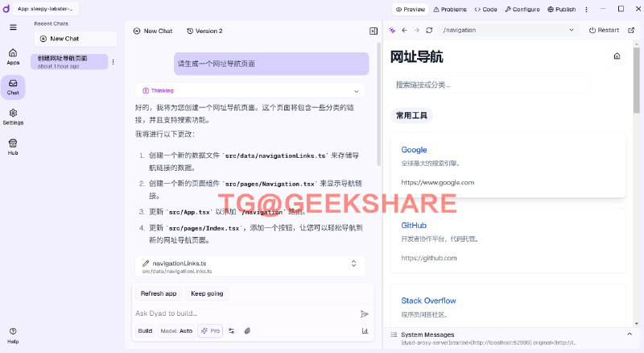This screenshot has width=644, height=353.
Task: Switch to the Code tab
Action: tap(485, 9)
